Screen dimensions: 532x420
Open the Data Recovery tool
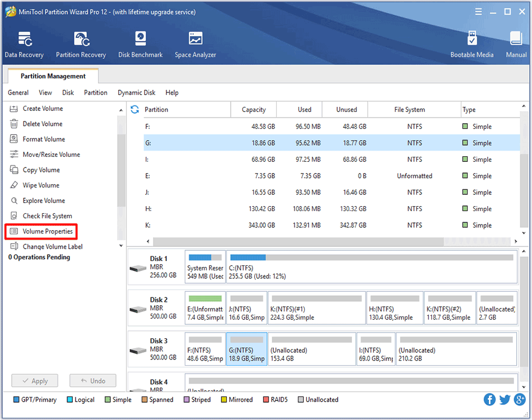pos(24,44)
